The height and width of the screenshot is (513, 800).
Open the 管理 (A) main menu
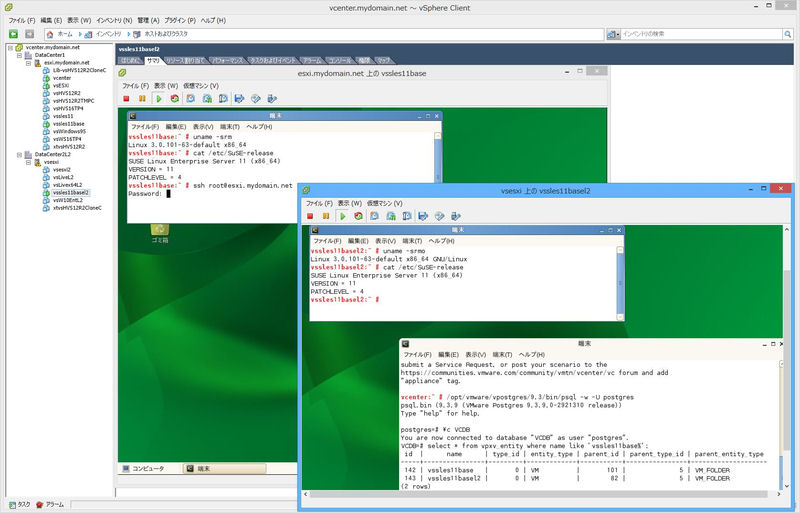tap(148, 20)
